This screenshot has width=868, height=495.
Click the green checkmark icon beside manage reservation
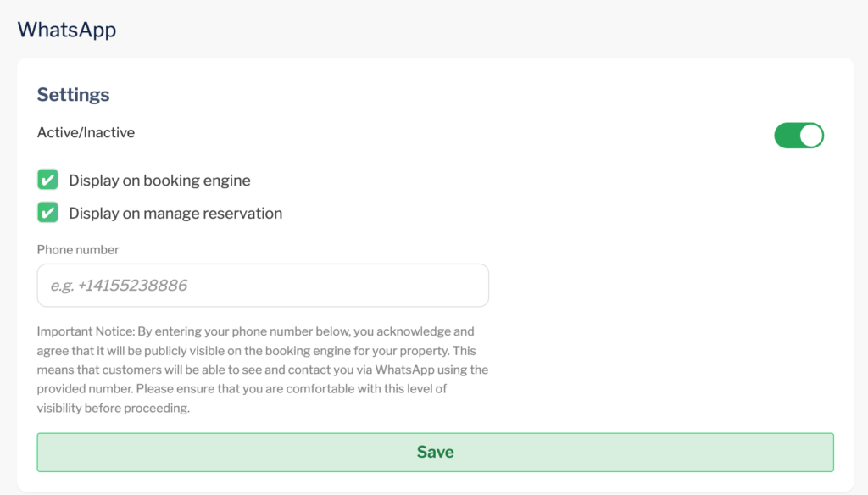tap(47, 213)
